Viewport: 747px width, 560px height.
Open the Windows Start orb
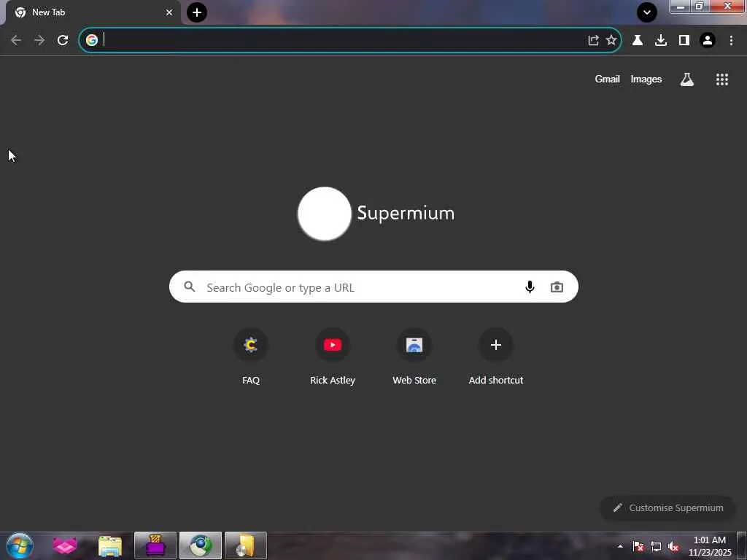pos(20,545)
